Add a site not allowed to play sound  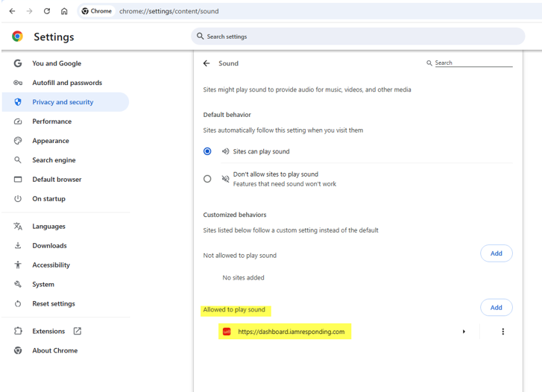(x=496, y=253)
